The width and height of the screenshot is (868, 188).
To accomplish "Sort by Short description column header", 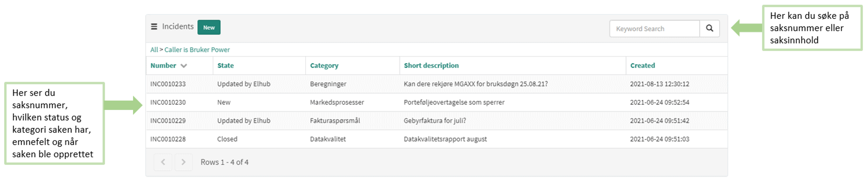I will point(431,66).
